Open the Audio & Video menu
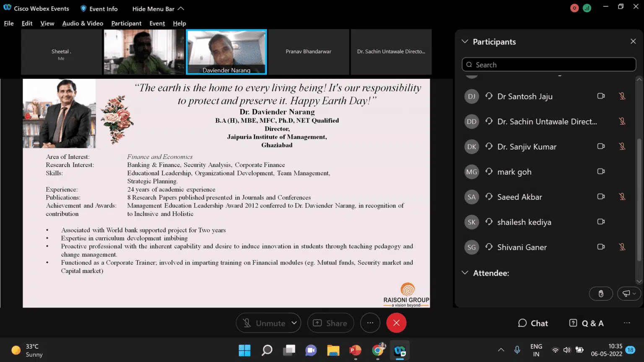This screenshot has width=644, height=362. (83, 23)
